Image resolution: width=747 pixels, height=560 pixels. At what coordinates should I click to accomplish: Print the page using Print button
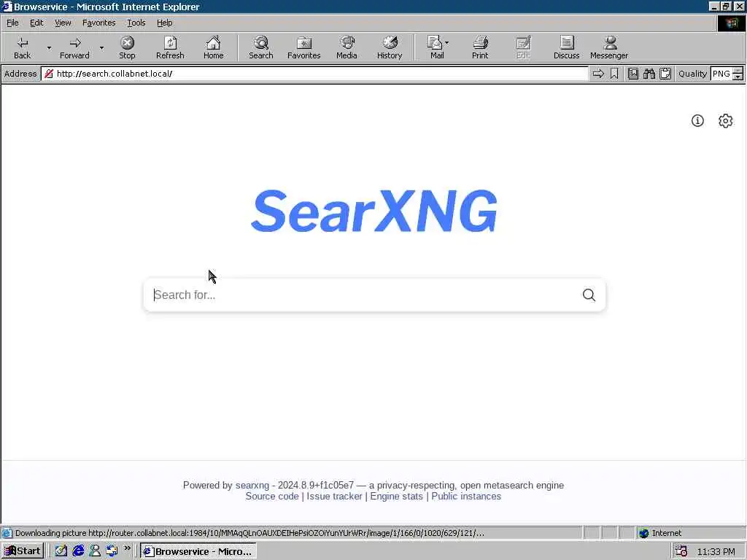click(480, 47)
